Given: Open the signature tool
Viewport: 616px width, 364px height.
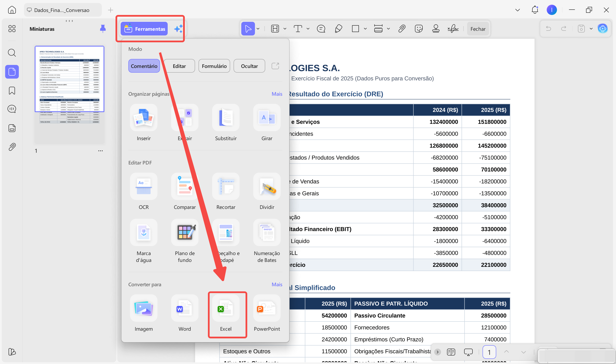Looking at the screenshot, I should (x=453, y=29).
